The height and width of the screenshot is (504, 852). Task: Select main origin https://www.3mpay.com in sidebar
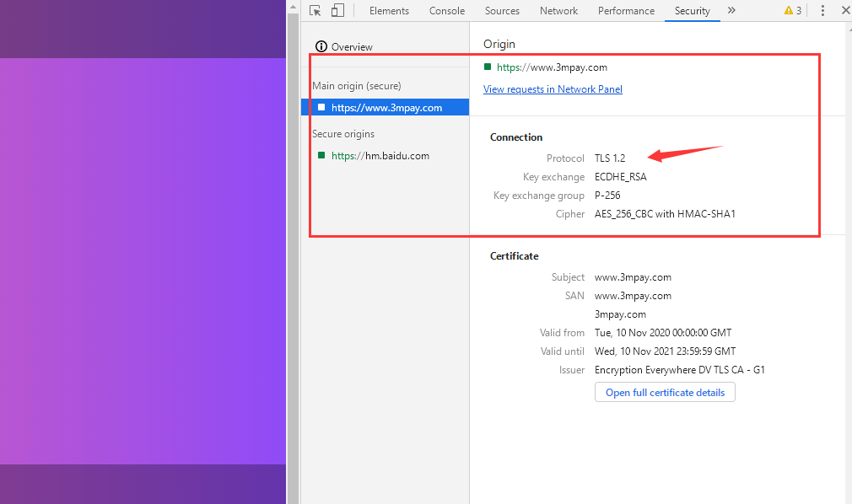click(x=385, y=107)
